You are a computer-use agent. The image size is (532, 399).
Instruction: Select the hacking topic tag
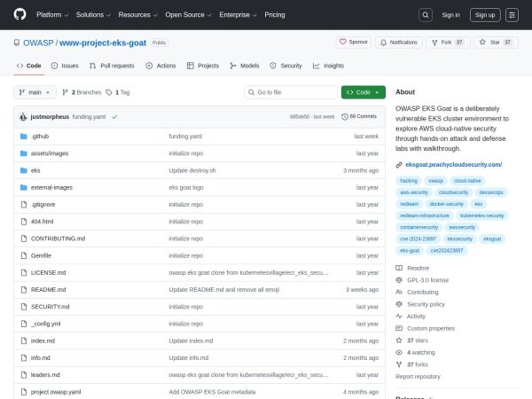[409, 181]
